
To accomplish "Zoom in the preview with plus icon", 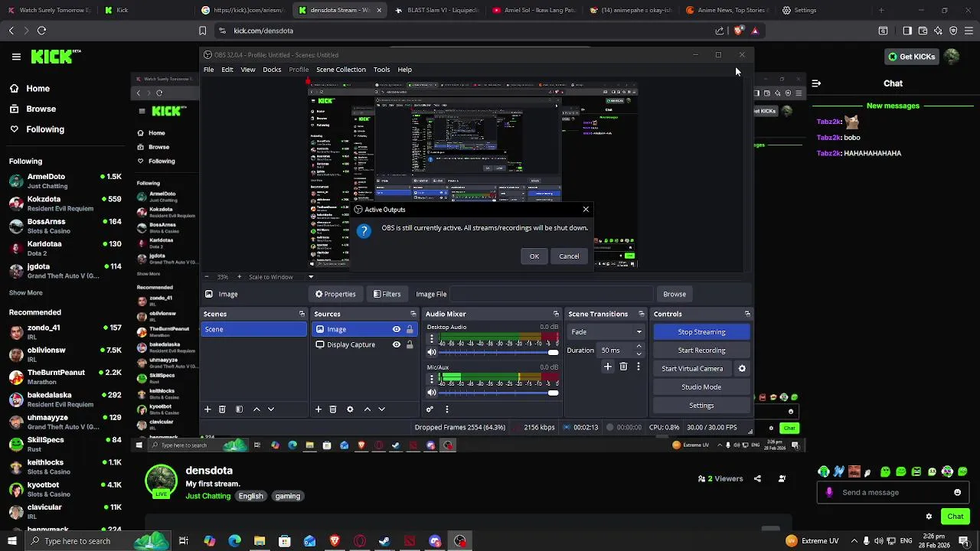I will 239,277.
